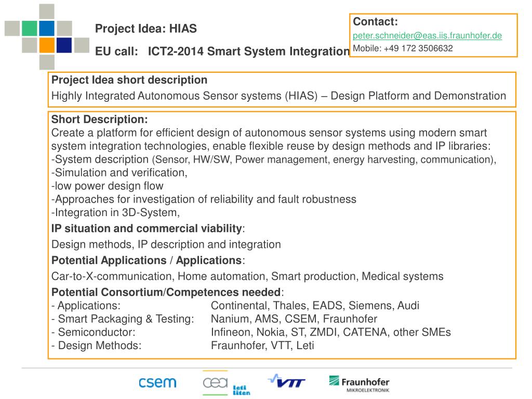Click the 'Mobile: +49 172 3506632' line
Screen dimensions: 532x399
403,48
